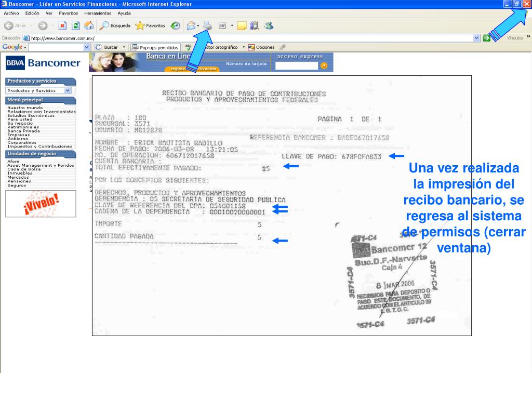Click the forward navigation arrow
Screen dimensions: 532x399
(43, 25)
